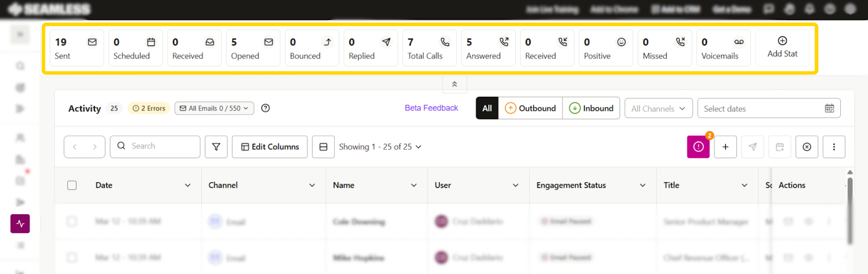The width and height of the screenshot is (868, 274).
Task: Open the Scheduled emails stat card
Action: [136, 48]
